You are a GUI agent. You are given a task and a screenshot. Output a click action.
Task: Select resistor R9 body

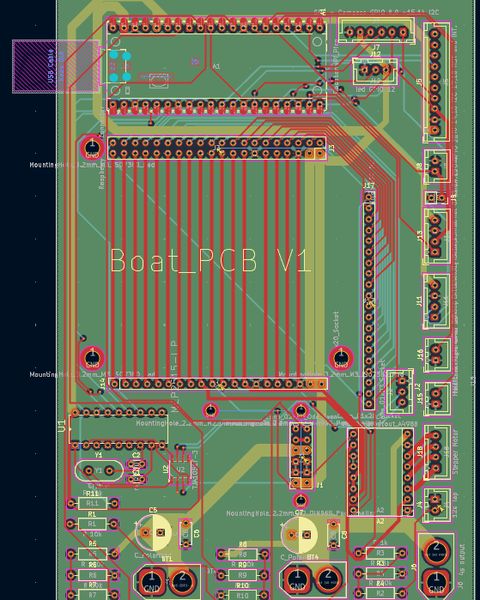pos(242,575)
